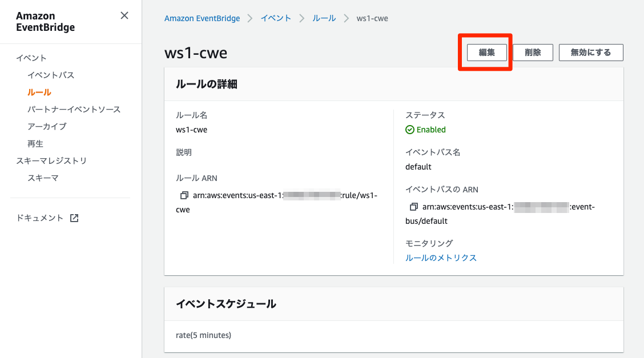644x358 pixels.
Task: Open the external link icon beside ドキュメント
Action: [74, 218]
